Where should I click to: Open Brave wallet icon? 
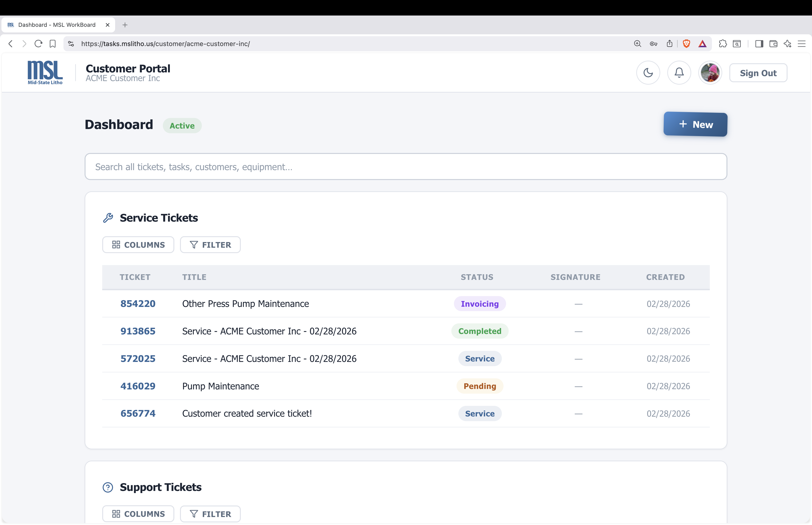tap(773, 44)
